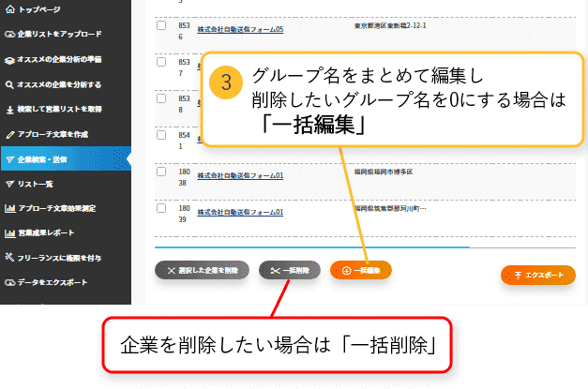
Task: Open 株式会社自動送信フォーム01 link in row 18038
Action: tap(240, 175)
